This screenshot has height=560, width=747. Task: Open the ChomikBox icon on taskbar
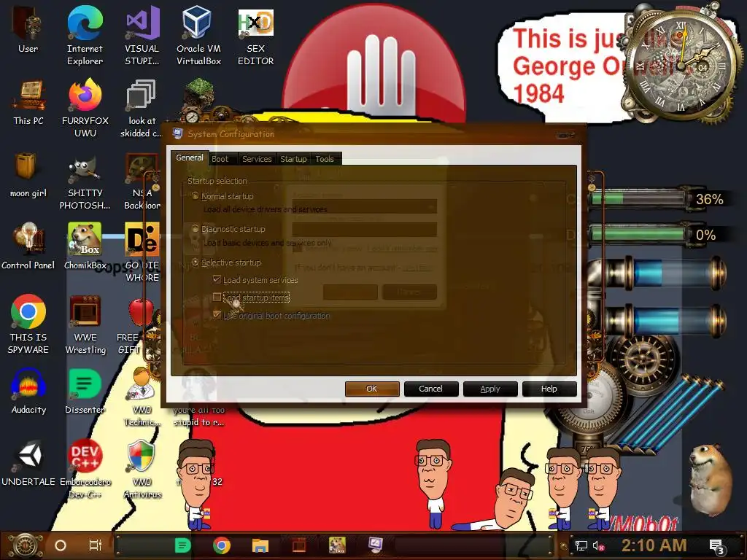click(337, 545)
